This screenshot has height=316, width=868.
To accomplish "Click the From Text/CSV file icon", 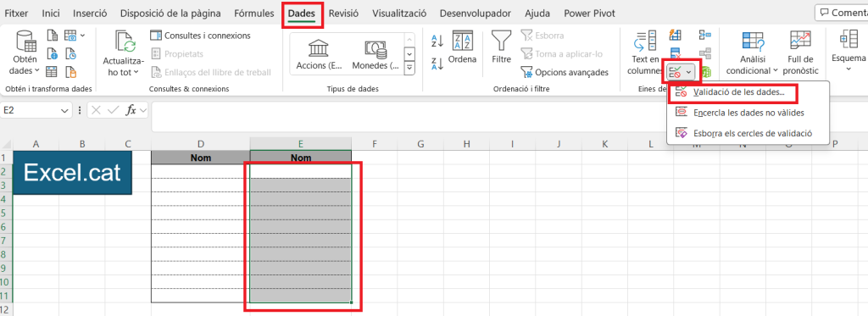I will click(x=52, y=36).
